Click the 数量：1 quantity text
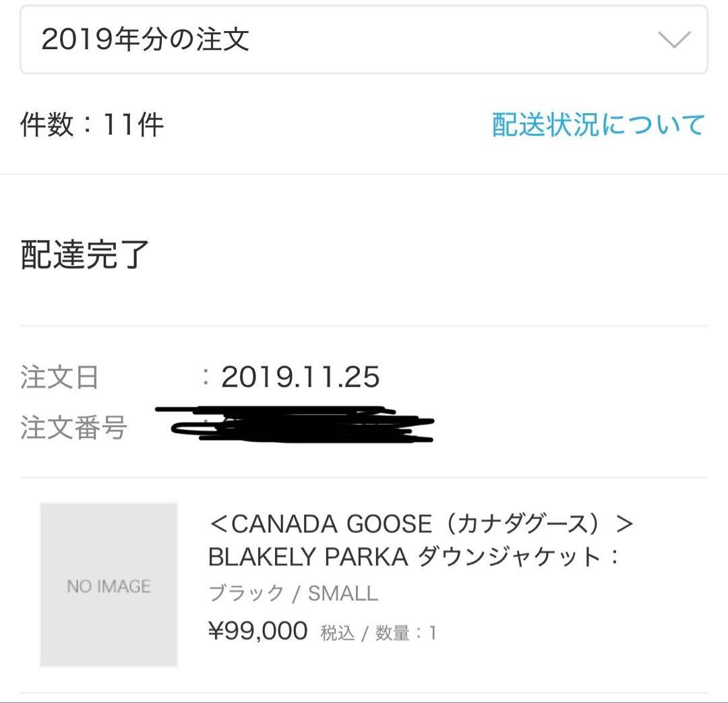This screenshot has height=703, width=728. pyautogui.click(x=406, y=633)
